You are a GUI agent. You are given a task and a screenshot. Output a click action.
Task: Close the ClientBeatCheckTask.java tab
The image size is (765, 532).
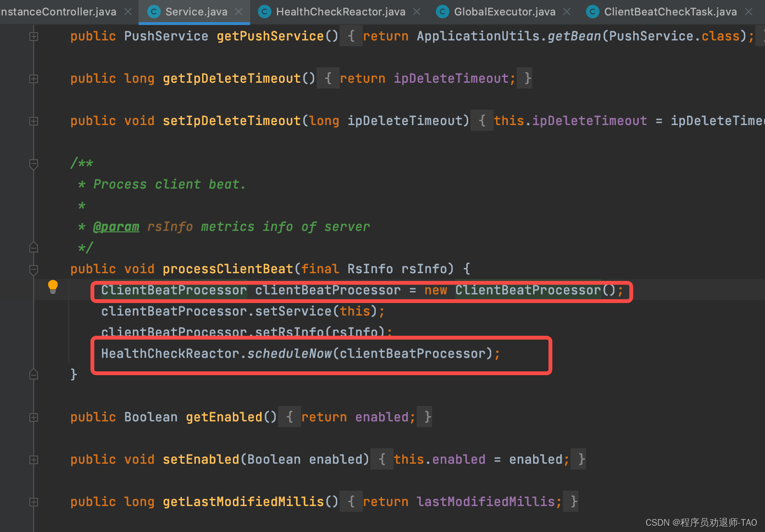[749, 12]
